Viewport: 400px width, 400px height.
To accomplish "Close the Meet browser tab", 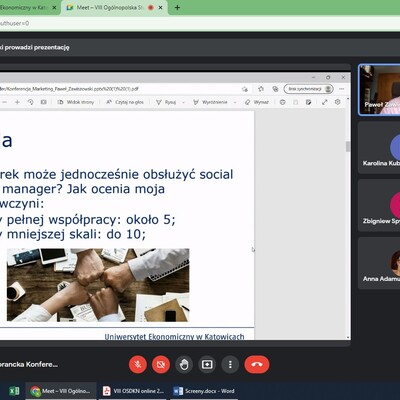I will coord(160,7).
